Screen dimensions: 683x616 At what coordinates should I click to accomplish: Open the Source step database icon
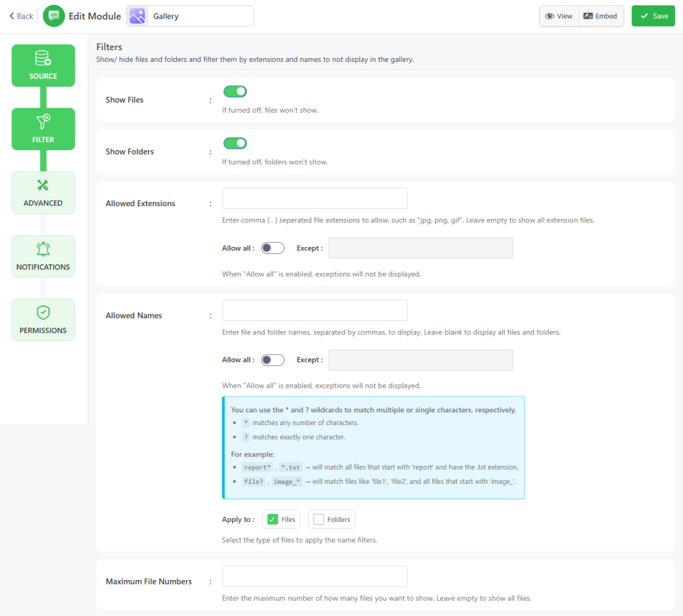click(x=43, y=59)
